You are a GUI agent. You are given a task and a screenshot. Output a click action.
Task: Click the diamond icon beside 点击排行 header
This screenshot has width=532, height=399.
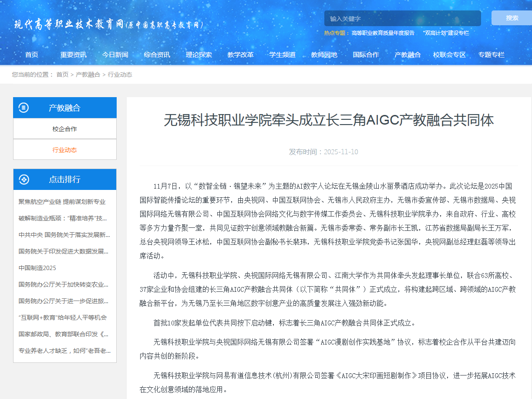[24, 179]
